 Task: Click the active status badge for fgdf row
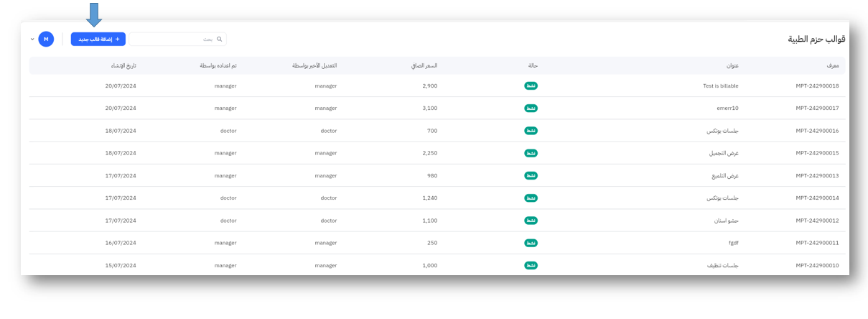pos(531,243)
